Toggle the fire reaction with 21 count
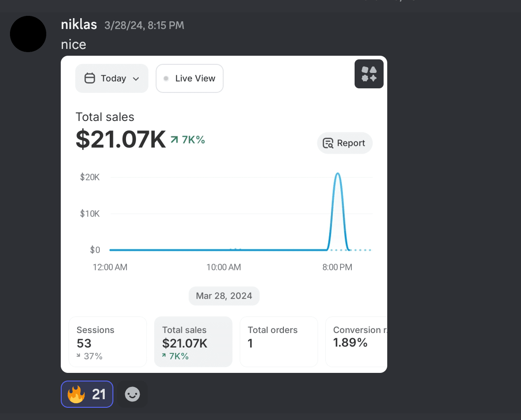 pyautogui.click(x=87, y=394)
